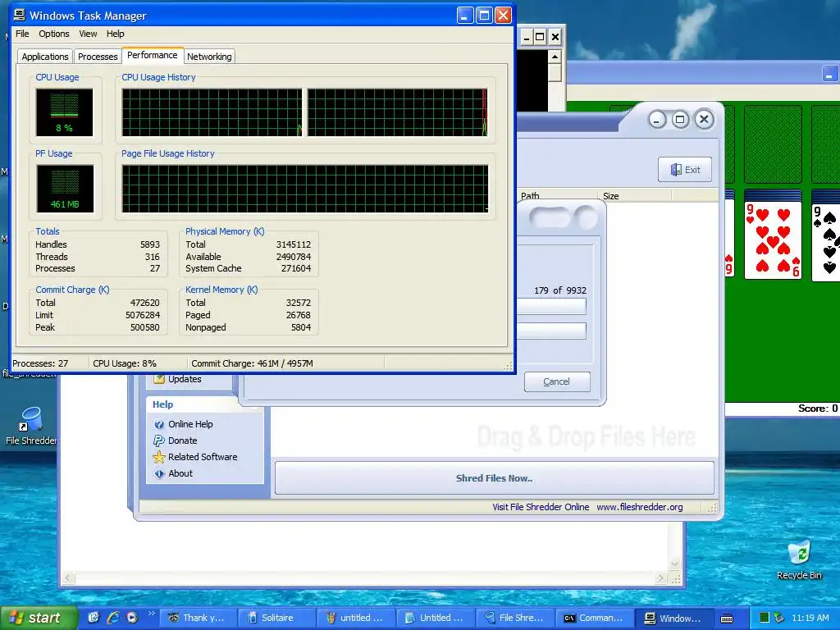Screen dimensions: 840x630
Task: Visit www.fileshredder.org link
Action: coord(640,507)
